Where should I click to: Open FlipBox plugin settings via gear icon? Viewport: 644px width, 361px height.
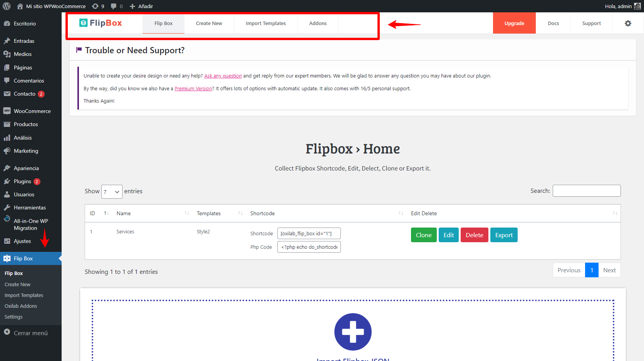[x=628, y=23]
